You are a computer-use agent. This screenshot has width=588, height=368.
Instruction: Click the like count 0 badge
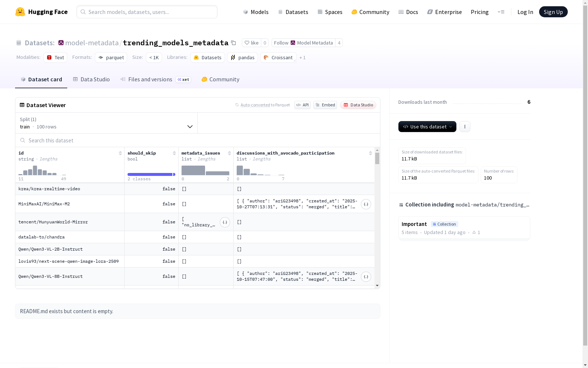pyautogui.click(x=265, y=43)
